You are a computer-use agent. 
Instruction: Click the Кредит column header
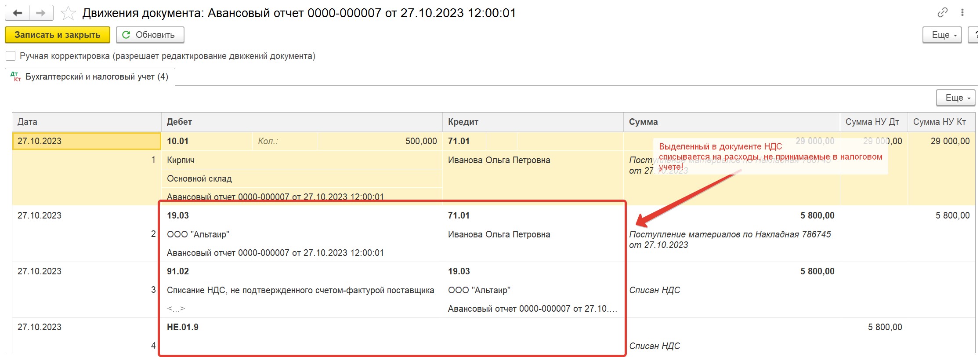[533, 122]
